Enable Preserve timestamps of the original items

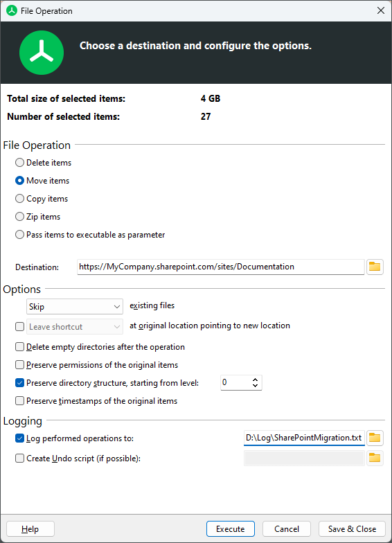tap(19, 400)
